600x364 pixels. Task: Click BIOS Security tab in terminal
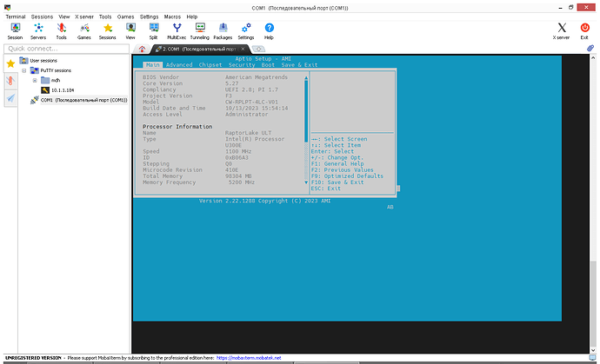click(242, 65)
